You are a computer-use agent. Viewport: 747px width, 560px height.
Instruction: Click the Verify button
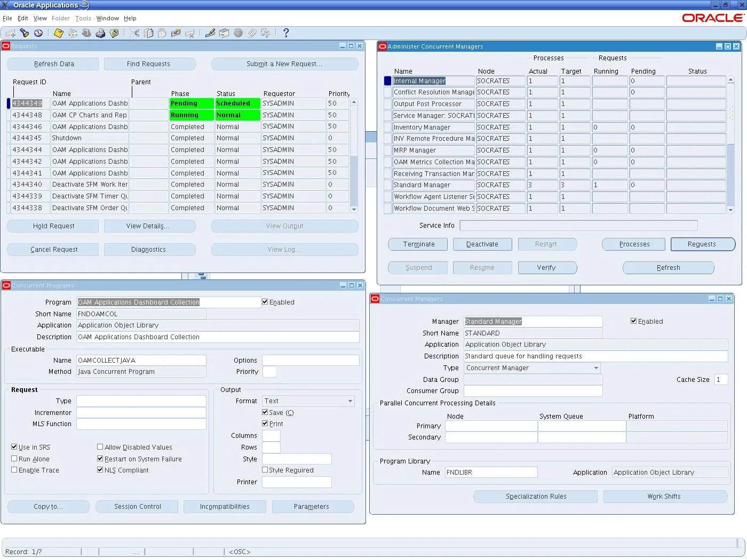[x=547, y=268]
